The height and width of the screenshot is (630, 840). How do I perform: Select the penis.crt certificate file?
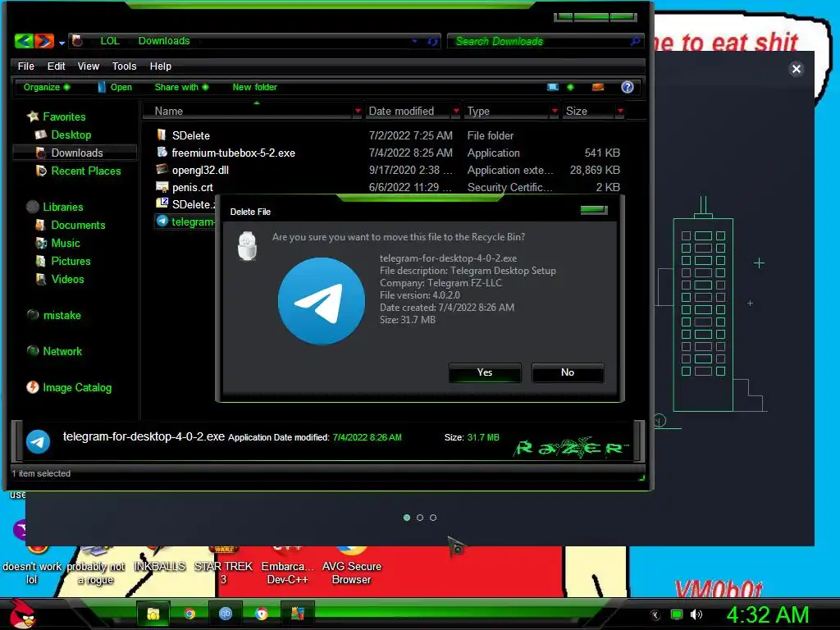pyautogui.click(x=192, y=187)
